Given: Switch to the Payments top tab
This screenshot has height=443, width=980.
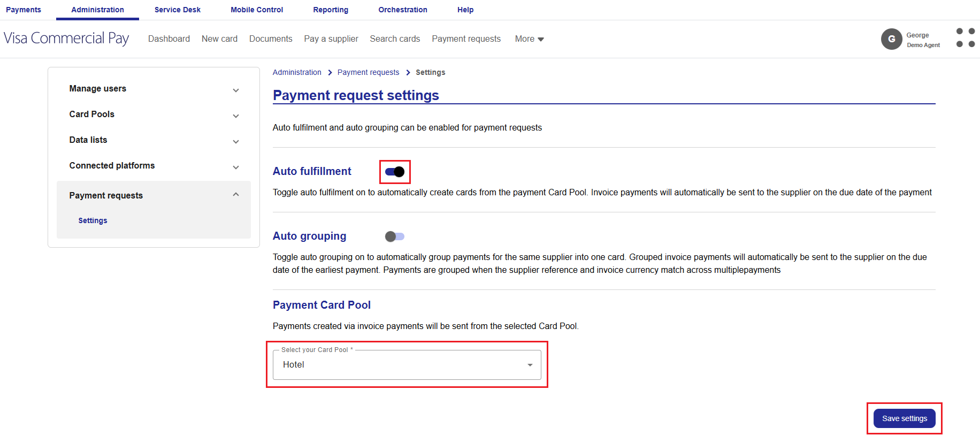Looking at the screenshot, I should [x=24, y=10].
